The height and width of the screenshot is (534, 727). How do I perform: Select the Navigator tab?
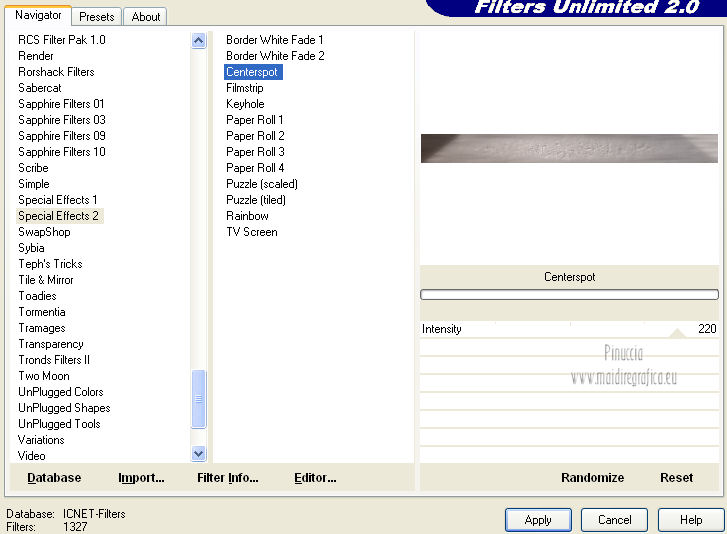pos(38,15)
